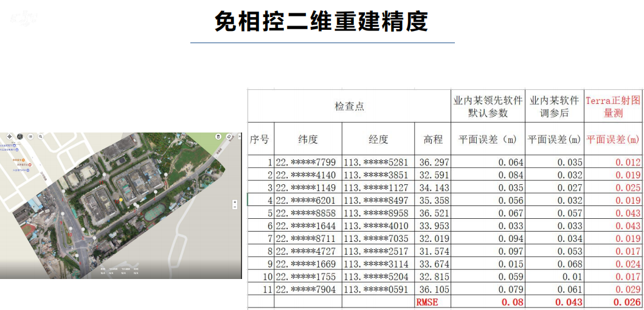Select the RMSE value 0.026
644x310 pixels.
(614, 301)
